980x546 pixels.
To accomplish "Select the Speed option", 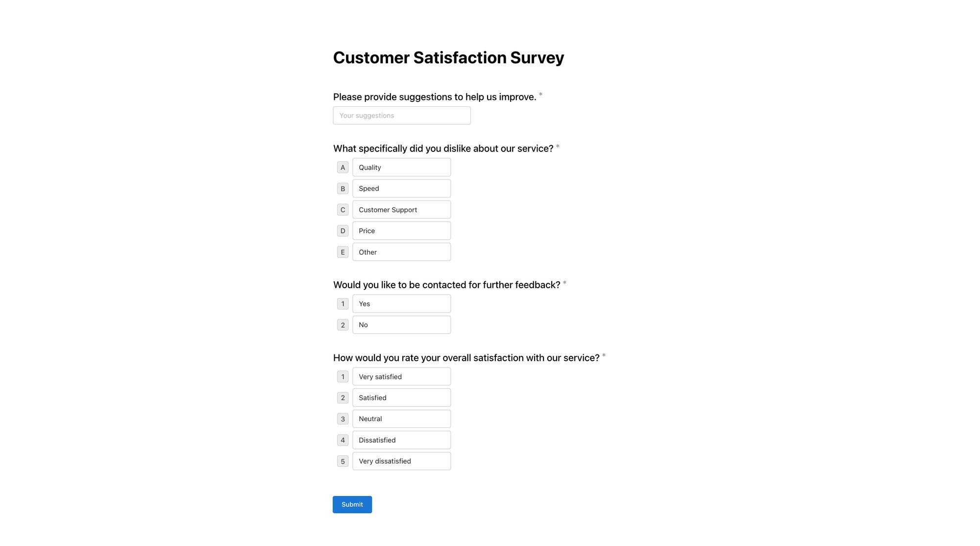I will point(401,188).
